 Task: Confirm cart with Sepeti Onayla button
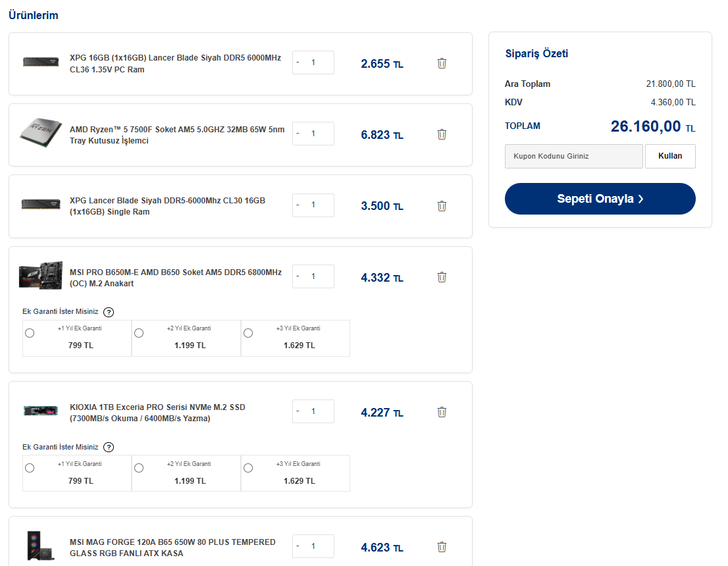600,199
